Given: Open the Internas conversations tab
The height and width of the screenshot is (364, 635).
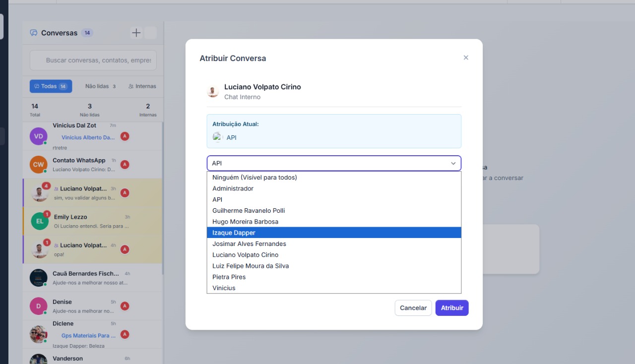Looking at the screenshot, I should (142, 86).
